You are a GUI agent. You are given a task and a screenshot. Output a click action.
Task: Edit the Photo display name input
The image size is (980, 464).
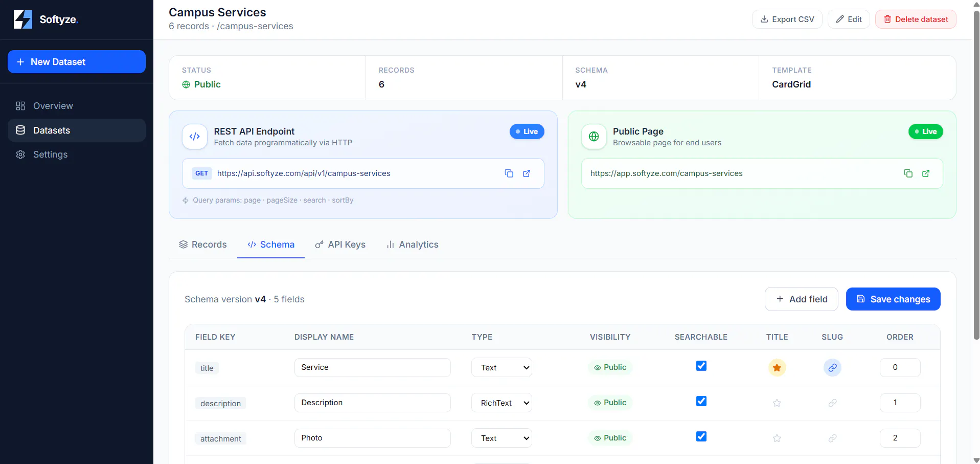(x=373, y=438)
